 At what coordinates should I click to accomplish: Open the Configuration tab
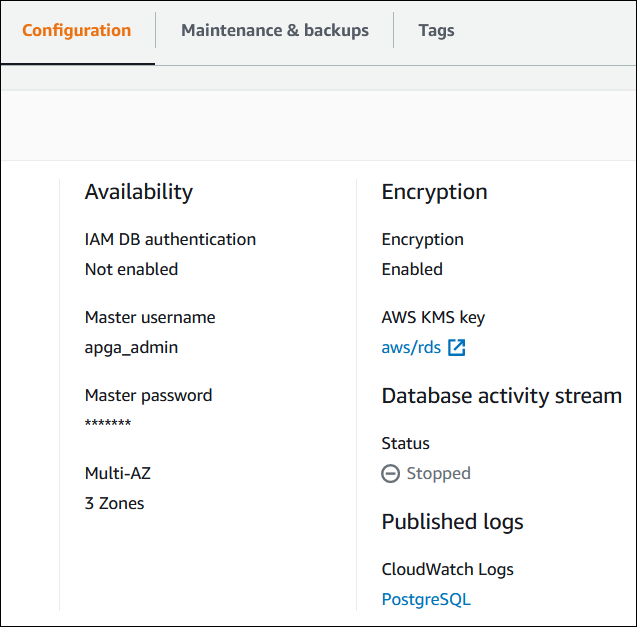[76, 30]
